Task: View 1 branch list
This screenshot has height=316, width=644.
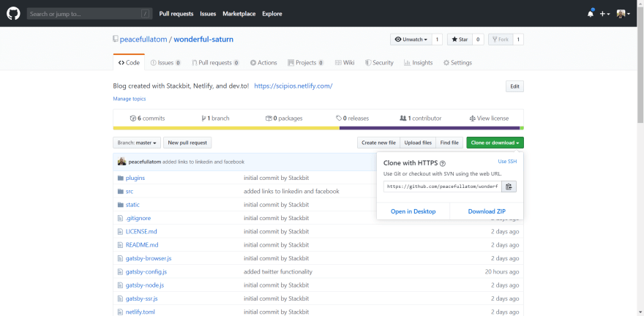Action: [x=215, y=118]
